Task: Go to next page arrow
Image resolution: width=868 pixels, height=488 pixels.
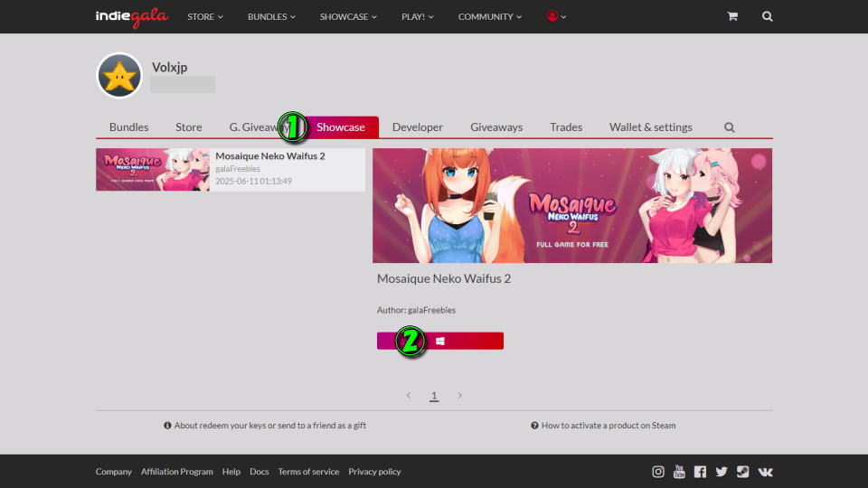Action: pos(459,395)
